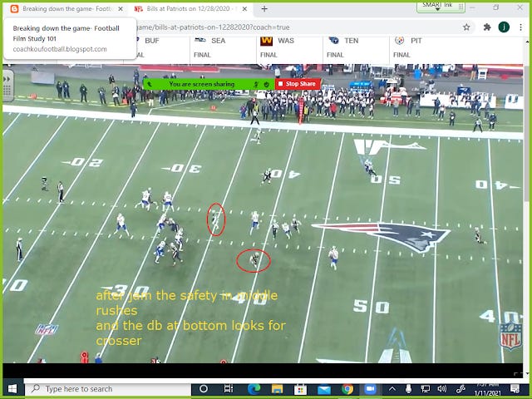Click the red Stop Share button
Viewport: 532px width, 399px height.
(298, 84)
